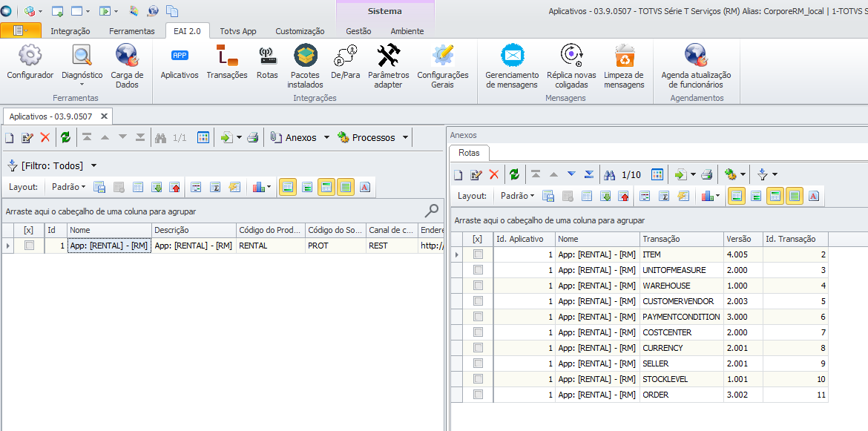Open the chart dropdown in Aplicativos layout bar
The width and height of the screenshot is (868, 431).
point(262,187)
